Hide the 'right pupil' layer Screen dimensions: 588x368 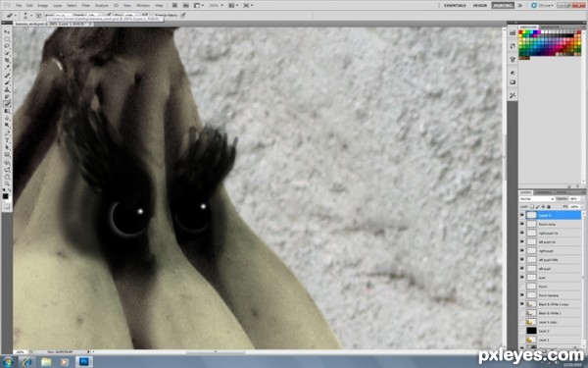point(522,251)
